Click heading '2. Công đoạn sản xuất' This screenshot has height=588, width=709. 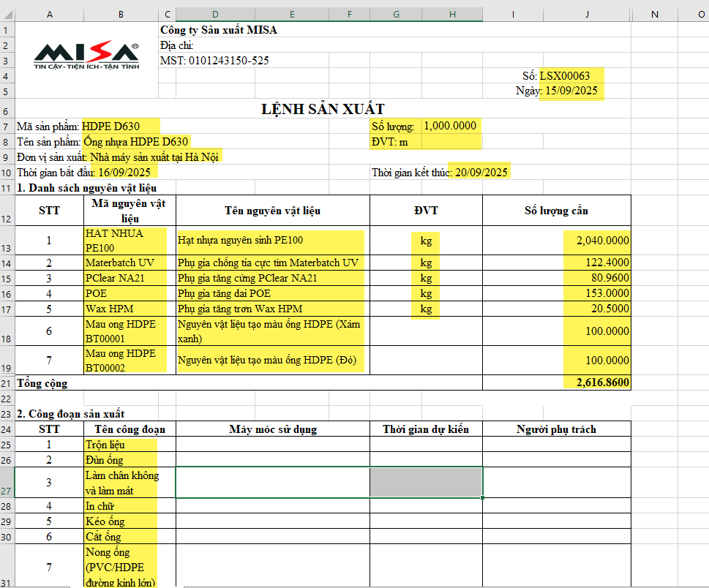click(x=70, y=414)
